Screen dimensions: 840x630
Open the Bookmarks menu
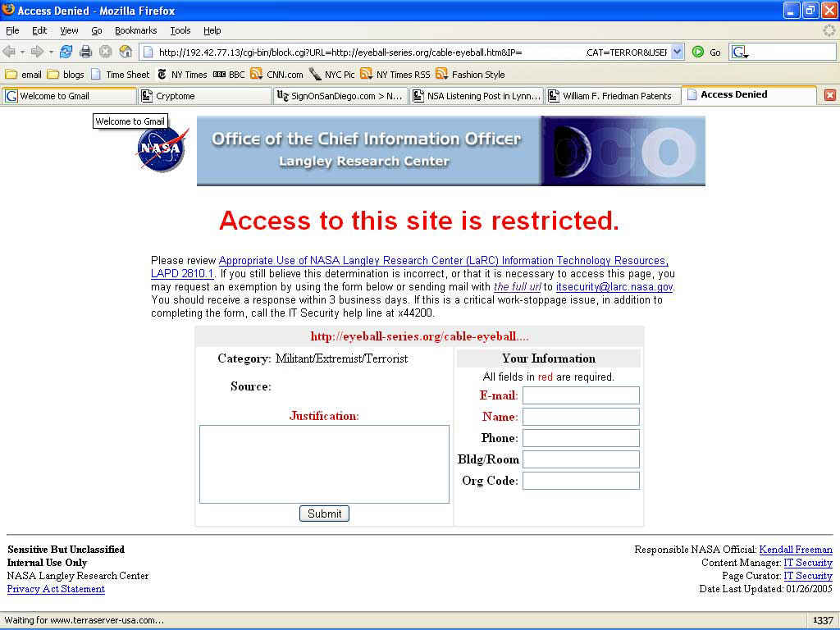135,30
